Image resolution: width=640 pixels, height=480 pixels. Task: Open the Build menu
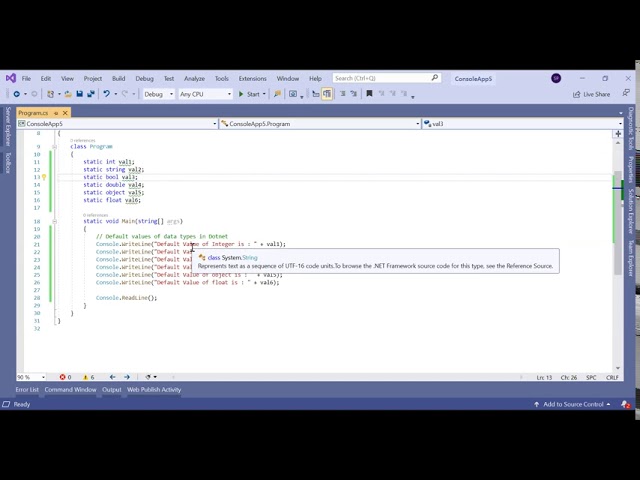coord(118,78)
